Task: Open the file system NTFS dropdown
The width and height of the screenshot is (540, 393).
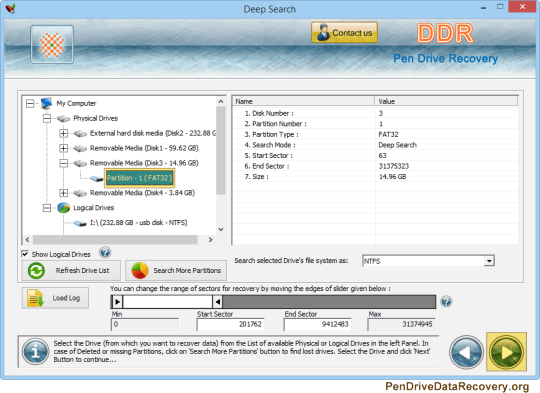Action: (x=489, y=261)
